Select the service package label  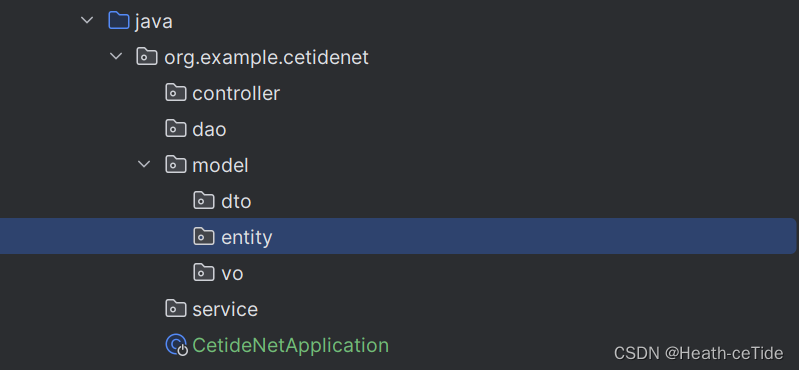click(225, 309)
